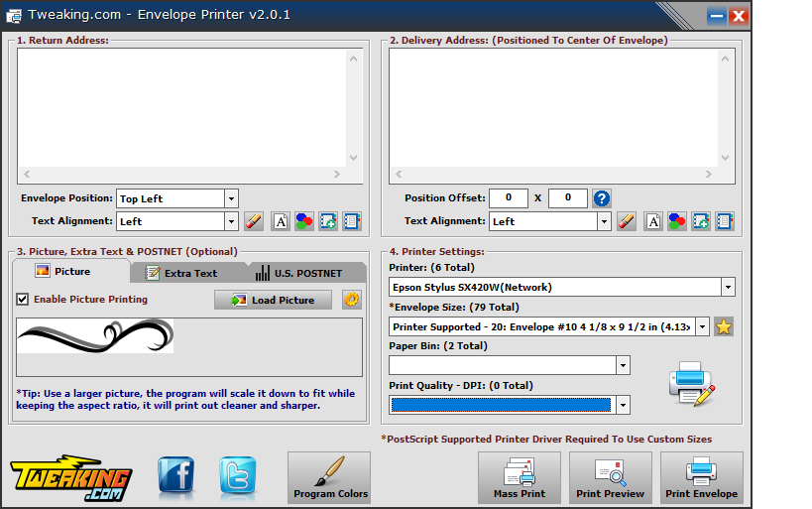Uncheck Enable Picture Printing
Viewport: 812px width, 509px height.
[x=23, y=299]
